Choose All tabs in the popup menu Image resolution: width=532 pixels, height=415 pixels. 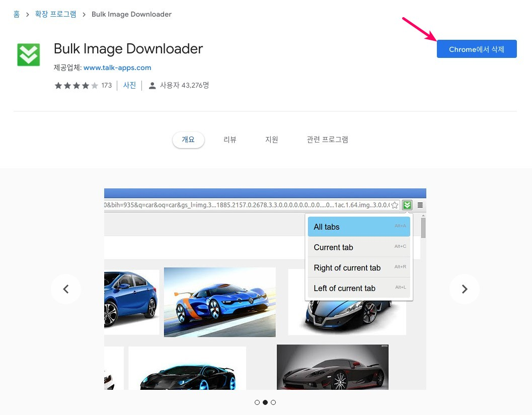point(359,227)
